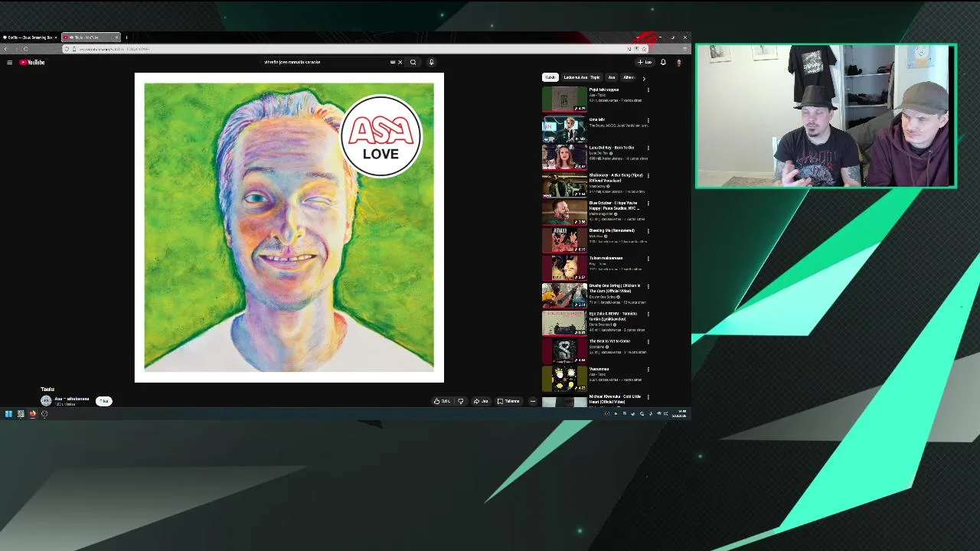The height and width of the screenshot is (551, 980).
Task: Open Drushy One String Chicken in the Corn title
Action: pyautogui.click(x=615, y=288)
